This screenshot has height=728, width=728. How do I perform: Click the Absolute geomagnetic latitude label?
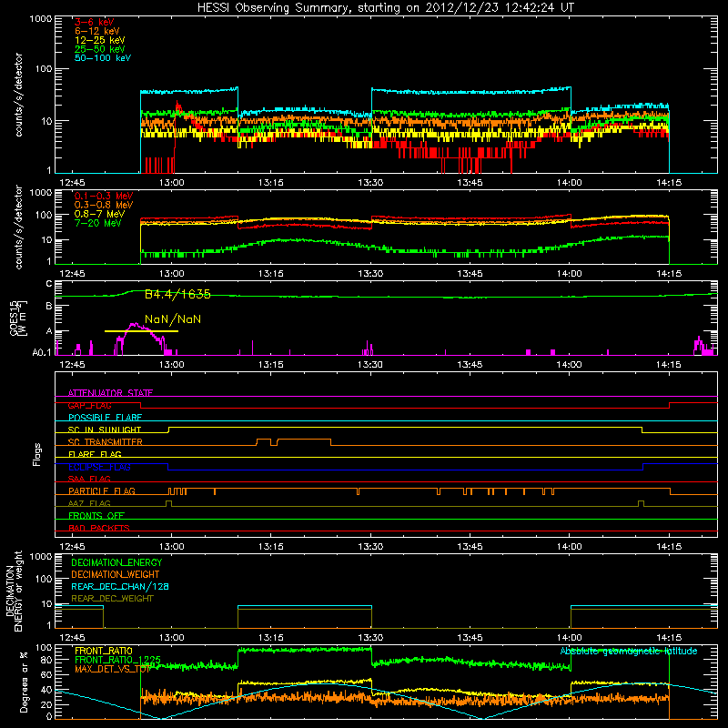pyautogui.click(x=629, y=651)
